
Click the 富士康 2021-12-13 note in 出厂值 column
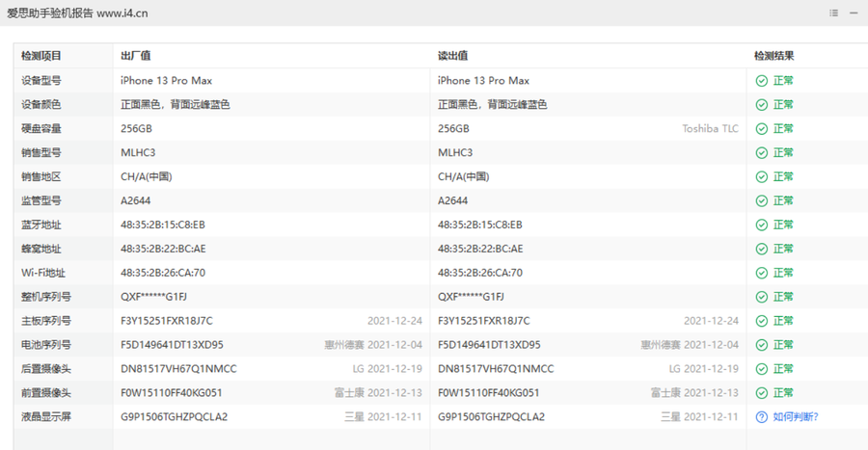[378, 393]
